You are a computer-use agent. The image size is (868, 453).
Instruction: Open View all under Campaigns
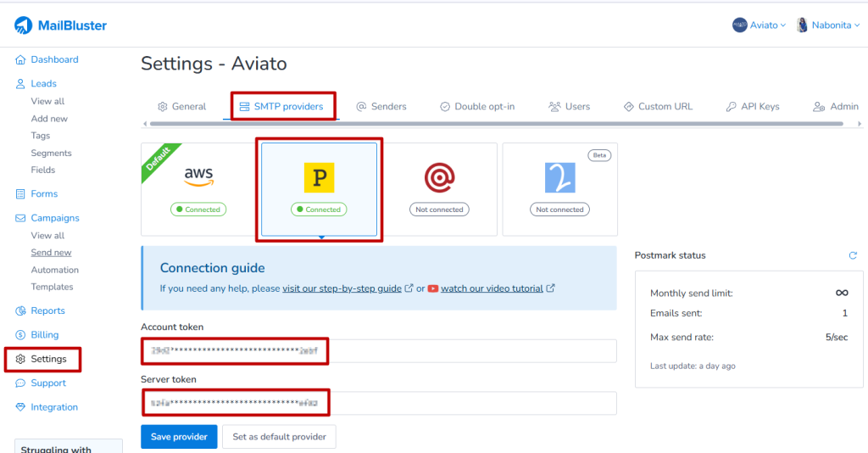click(47, 235)
